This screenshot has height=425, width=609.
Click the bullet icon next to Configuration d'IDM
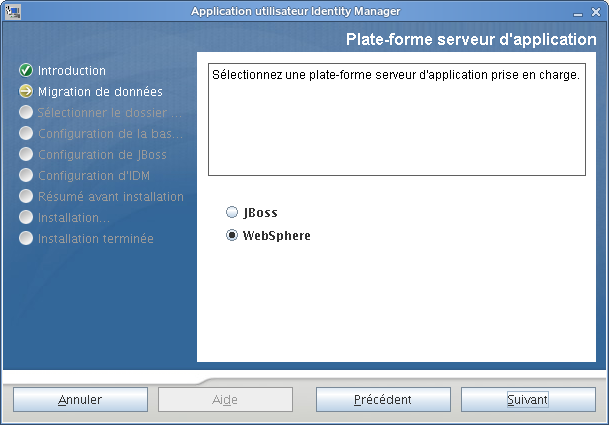(x=26, y=176)
